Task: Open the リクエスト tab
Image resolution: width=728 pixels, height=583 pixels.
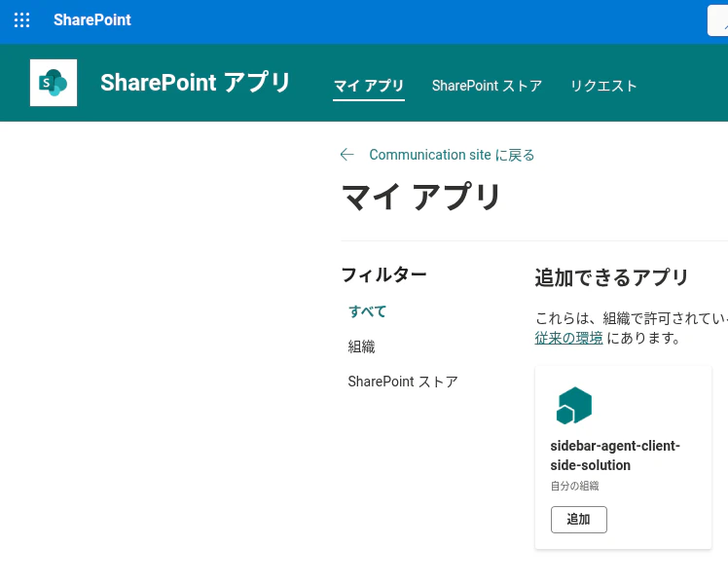Action: pos(603,86)
